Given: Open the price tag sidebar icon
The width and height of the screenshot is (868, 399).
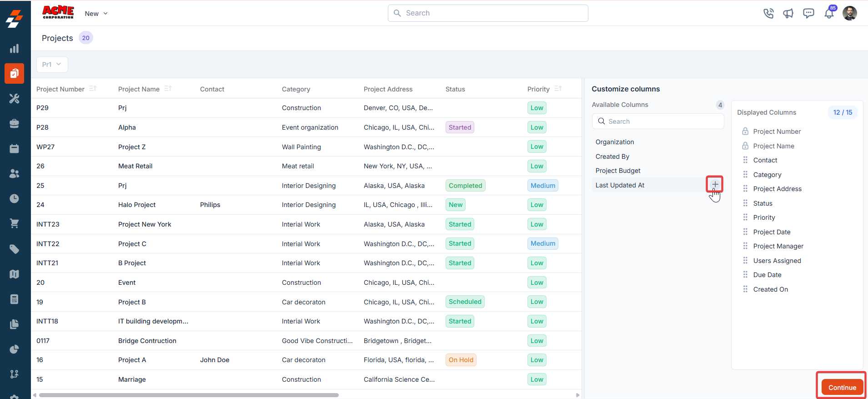Looking at the screenshot, I should point(15,249).
